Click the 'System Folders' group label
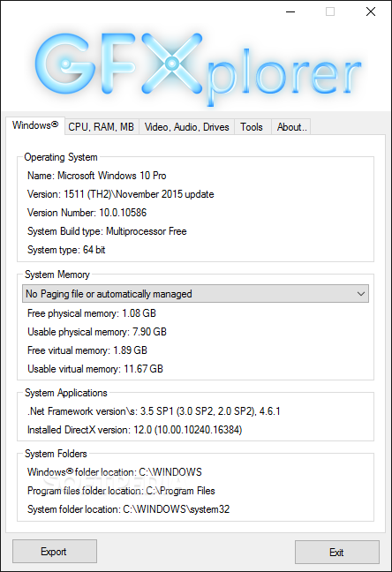The height and width of the screenshot is (572, 392). coord(56,454)
